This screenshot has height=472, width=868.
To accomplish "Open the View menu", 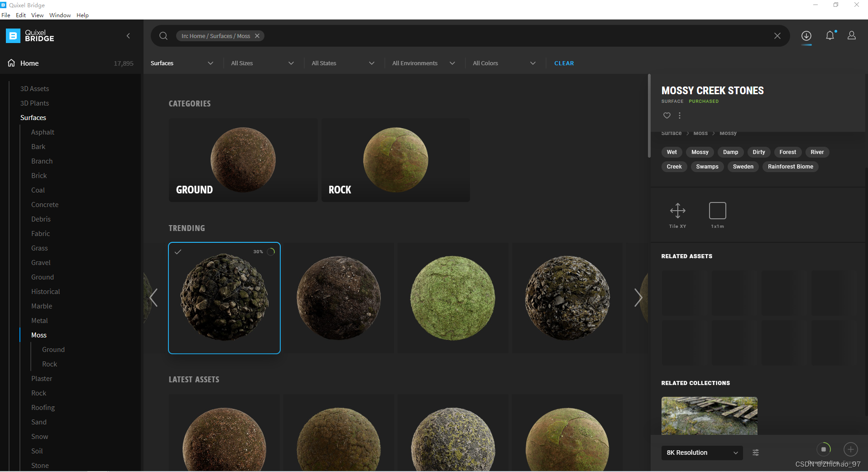I will click(x=38, y=15).
